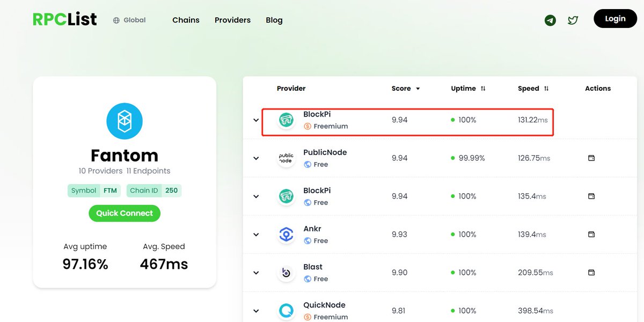Select the Fantom chain logo

[x=124, y=121]
